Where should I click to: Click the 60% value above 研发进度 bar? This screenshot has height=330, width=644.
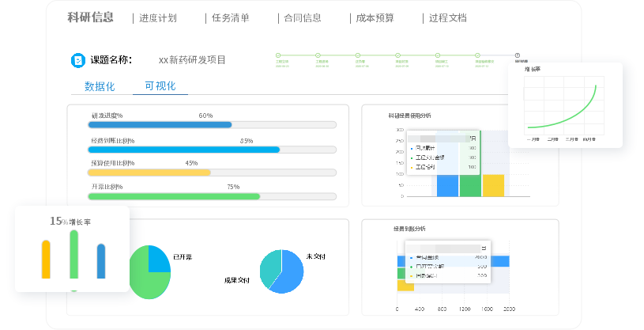[205, 116]
